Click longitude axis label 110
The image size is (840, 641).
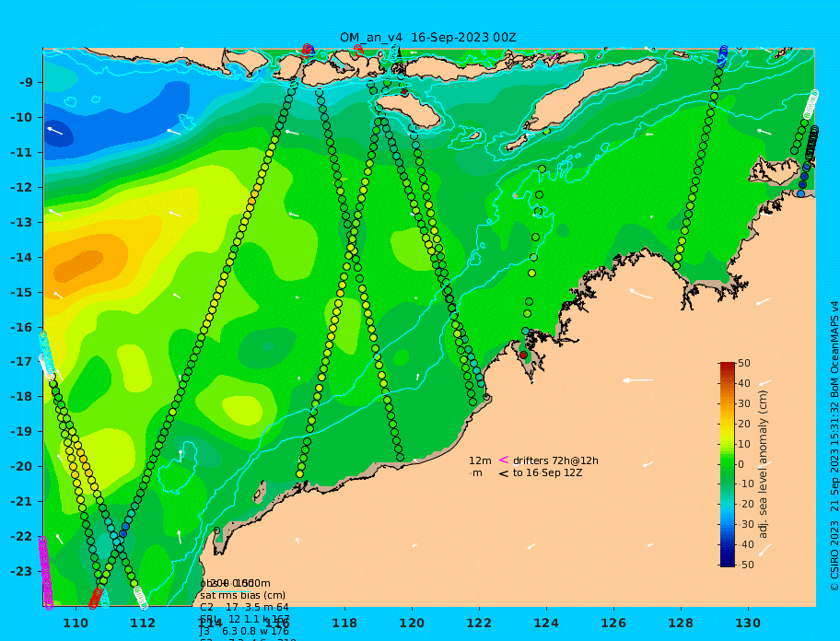tap(76, 624)
